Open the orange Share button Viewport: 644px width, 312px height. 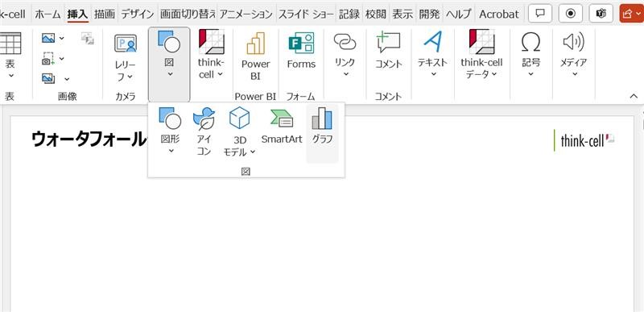(x=631, y=14)
